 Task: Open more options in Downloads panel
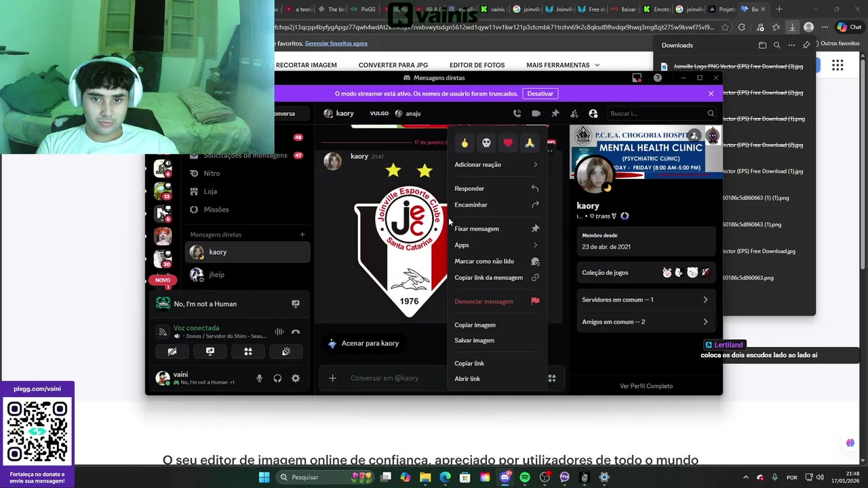(x=791, y=45)
